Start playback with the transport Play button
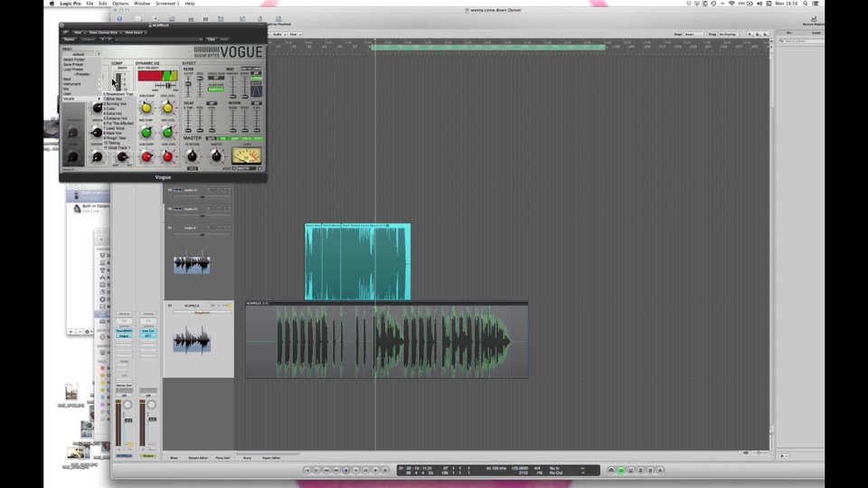This screenshot has width=868, height=488. [x=356, y=470]
